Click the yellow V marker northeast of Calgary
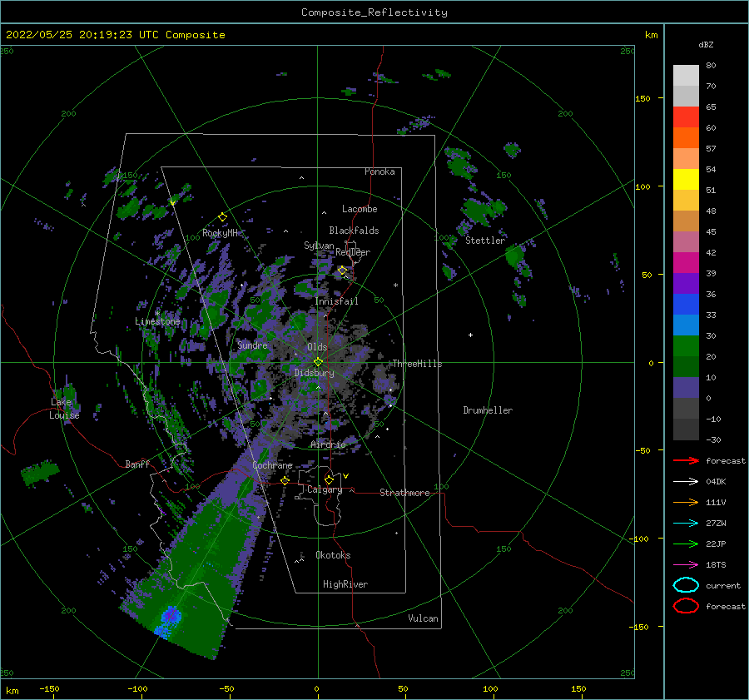Screen dimensions: 749x700 345,476
